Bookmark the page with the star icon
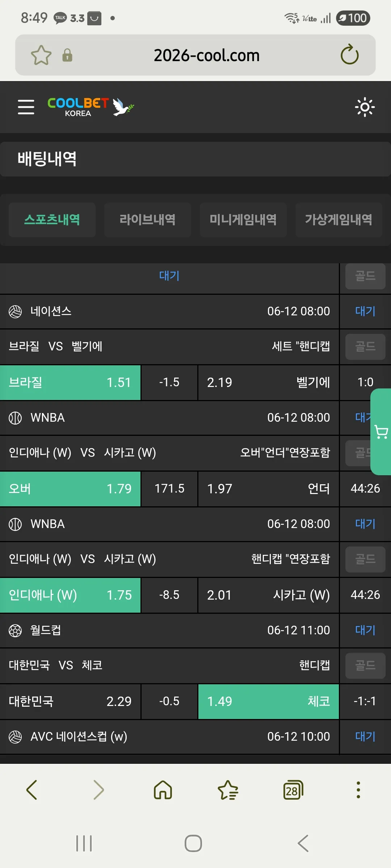The image size is (391, 868). [x=41, y=55]
